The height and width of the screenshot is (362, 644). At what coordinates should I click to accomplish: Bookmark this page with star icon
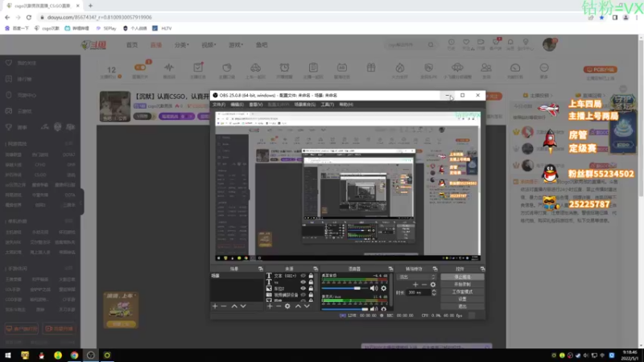click(x=601, y=17)
